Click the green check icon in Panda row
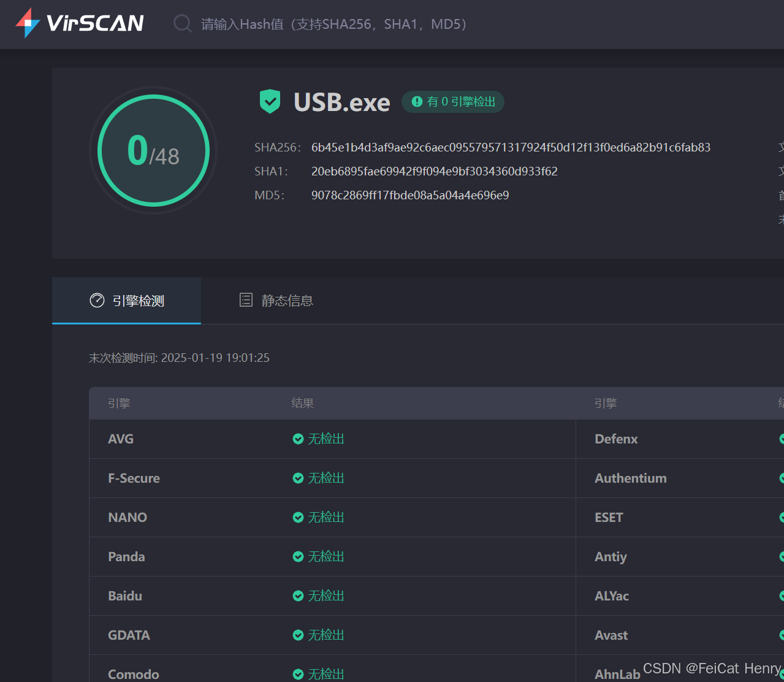This screenshot has width=784, height=682. click(x=298, y=557)
